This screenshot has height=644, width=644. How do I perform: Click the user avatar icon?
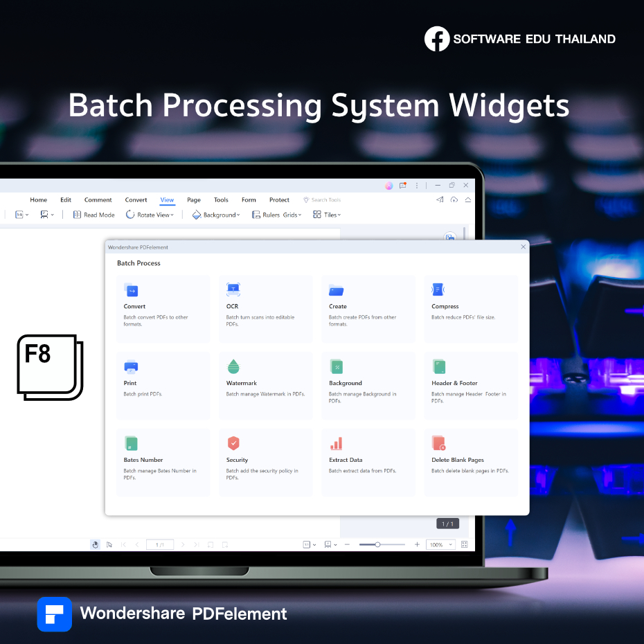tap(389, 186)
